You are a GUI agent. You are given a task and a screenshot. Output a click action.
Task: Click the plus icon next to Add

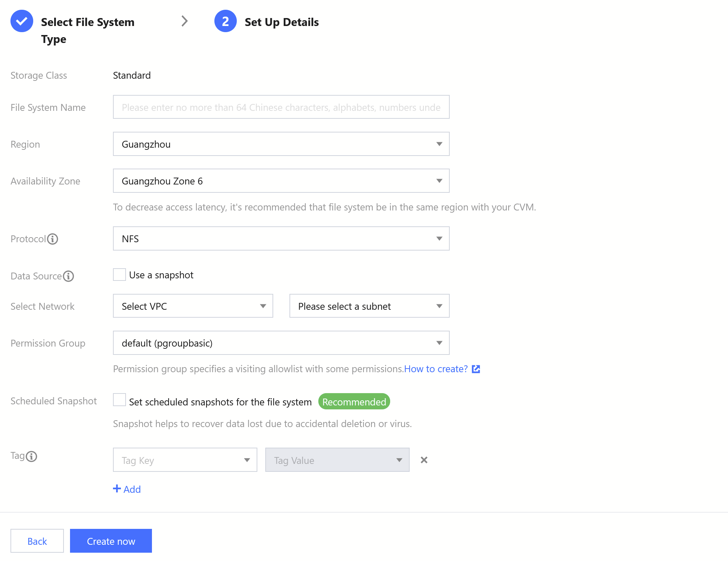tap(117, 489)
